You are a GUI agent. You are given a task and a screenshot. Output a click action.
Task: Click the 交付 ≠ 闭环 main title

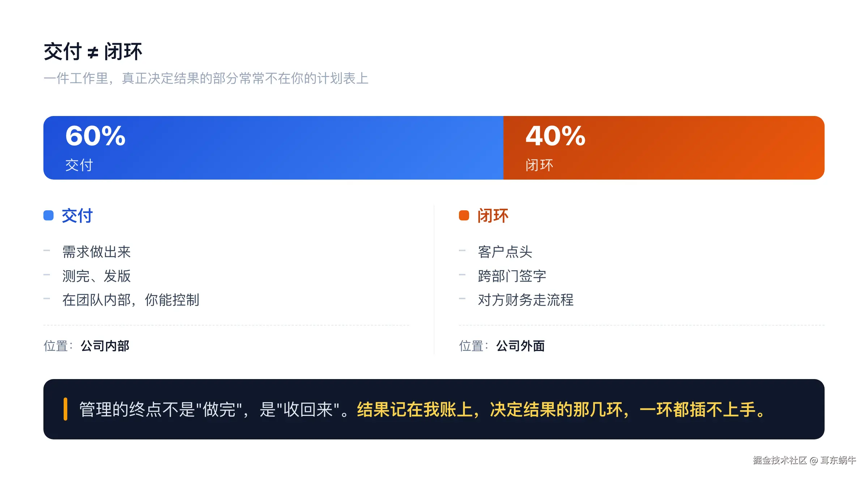(93, 52)
